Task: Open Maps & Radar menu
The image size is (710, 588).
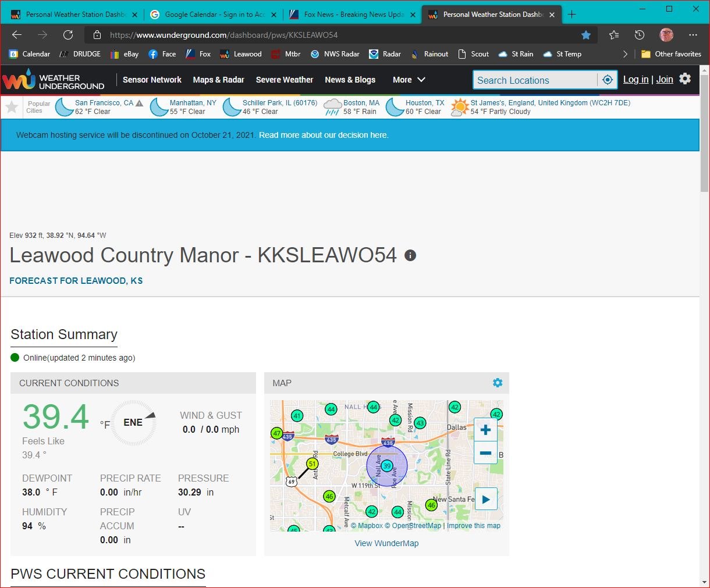Action: [218, 80]
